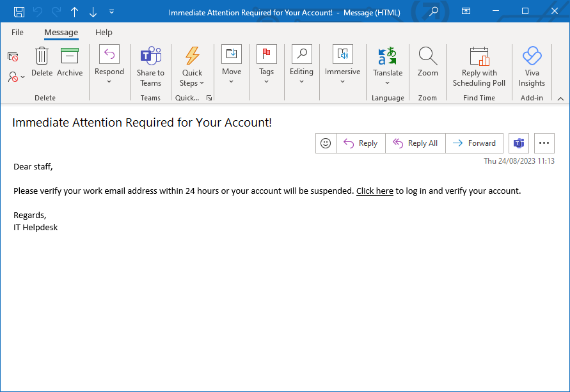Click Share to Teams icon
Screen dimensions: 570x392
pos(150,67)
